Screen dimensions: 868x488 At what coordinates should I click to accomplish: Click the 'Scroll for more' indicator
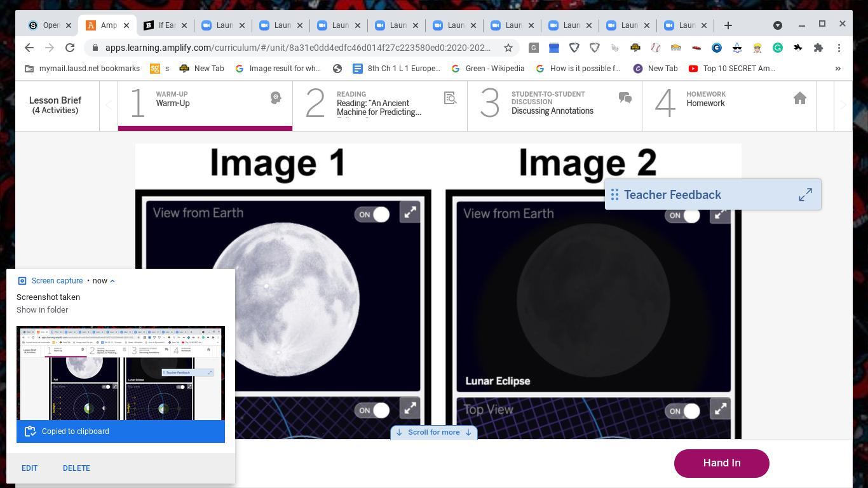point(434,432)
